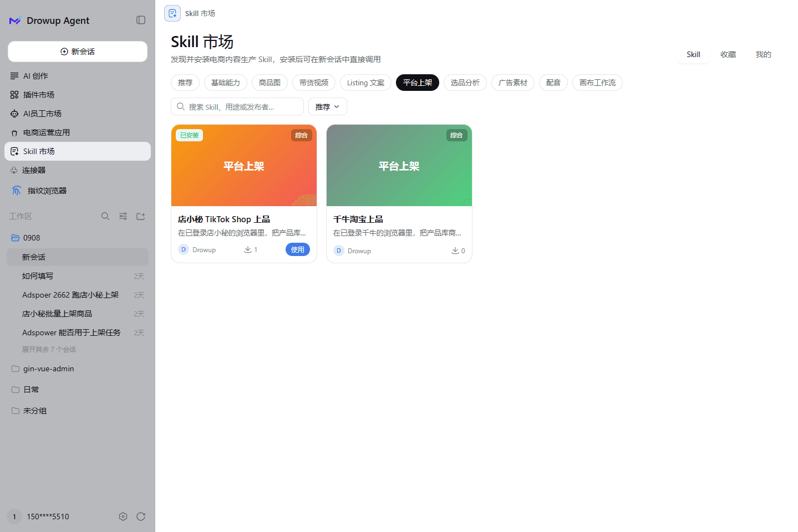Image resolution: width=798 pixels, height=532 pixels.
Task: Click Drowup author avatar on 店小秘 card
Action: click(x=184, y=249)
